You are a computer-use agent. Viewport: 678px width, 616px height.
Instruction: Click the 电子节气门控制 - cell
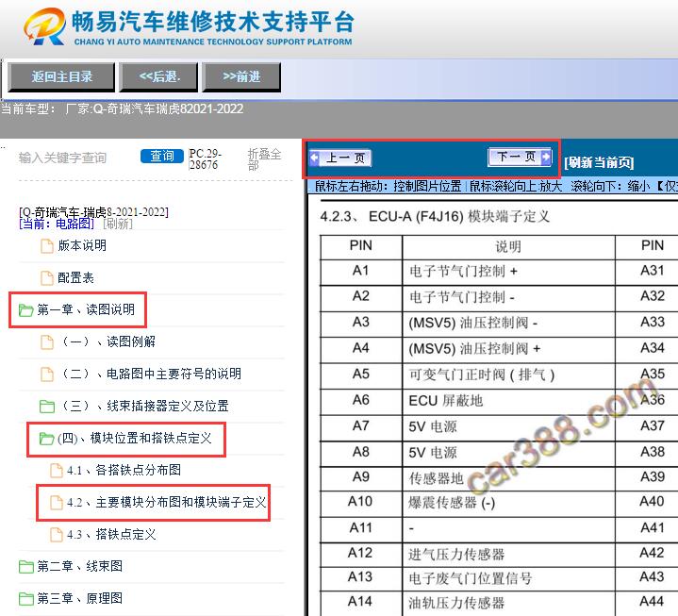508,297
